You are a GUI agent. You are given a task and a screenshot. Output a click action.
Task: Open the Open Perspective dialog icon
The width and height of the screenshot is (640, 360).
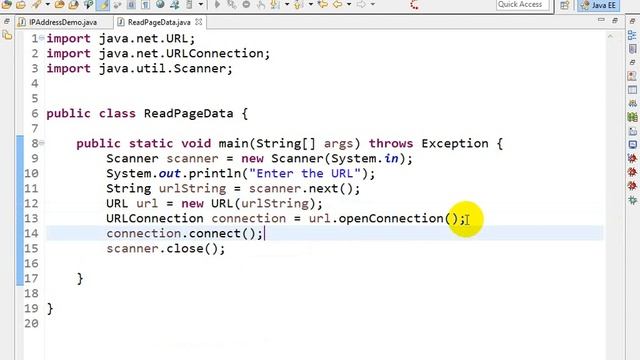(x=564, y=5)
